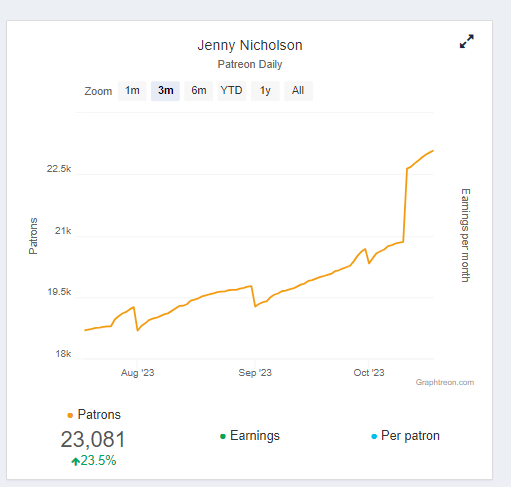The height and width of the screenshot is (487, 511).
Task: Click the Patrons y-axis title
Action: [x=33, y=236]
